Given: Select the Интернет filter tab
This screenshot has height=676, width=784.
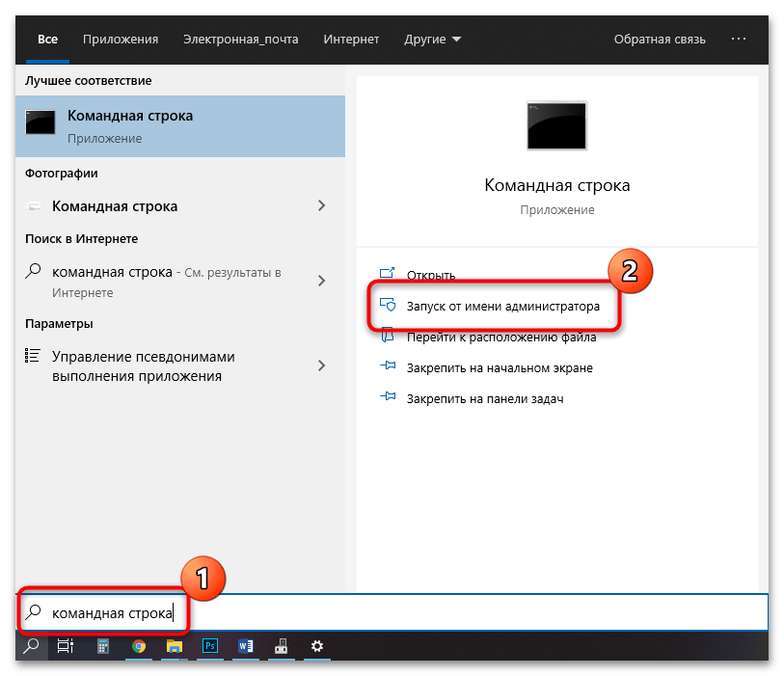Looking at the screenshot, I should pyautogui.click(x=352, y=40).
